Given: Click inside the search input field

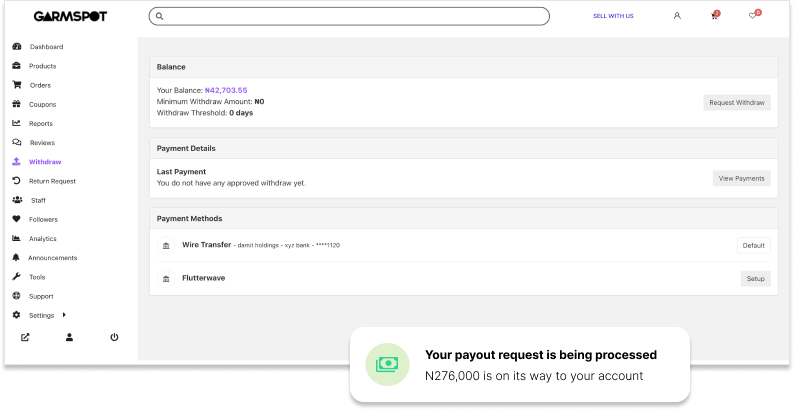Looking at the screenshot, I should (x=348, y=16).
